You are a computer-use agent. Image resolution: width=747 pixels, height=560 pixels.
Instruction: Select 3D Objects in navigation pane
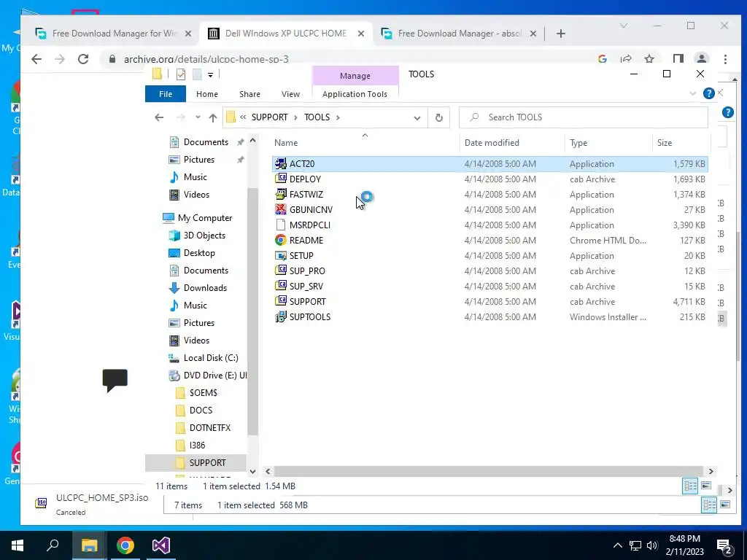pos(197,236)
